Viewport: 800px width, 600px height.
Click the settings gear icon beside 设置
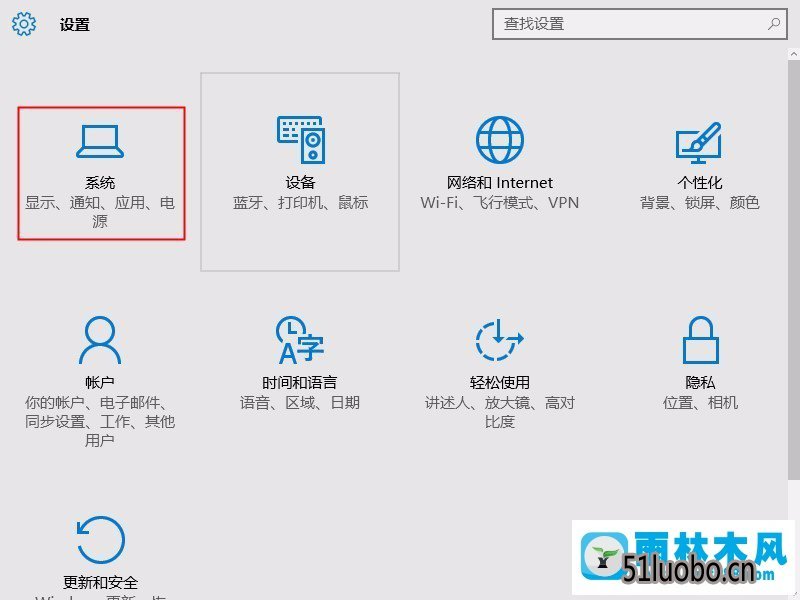tap(24, 24)
